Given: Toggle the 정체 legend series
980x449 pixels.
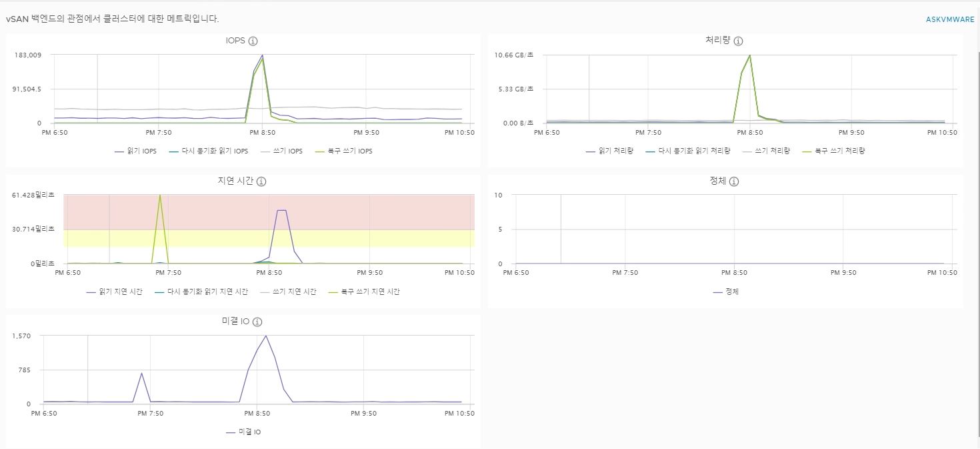Looking at the screenshot, I should (x=726, y=292).
